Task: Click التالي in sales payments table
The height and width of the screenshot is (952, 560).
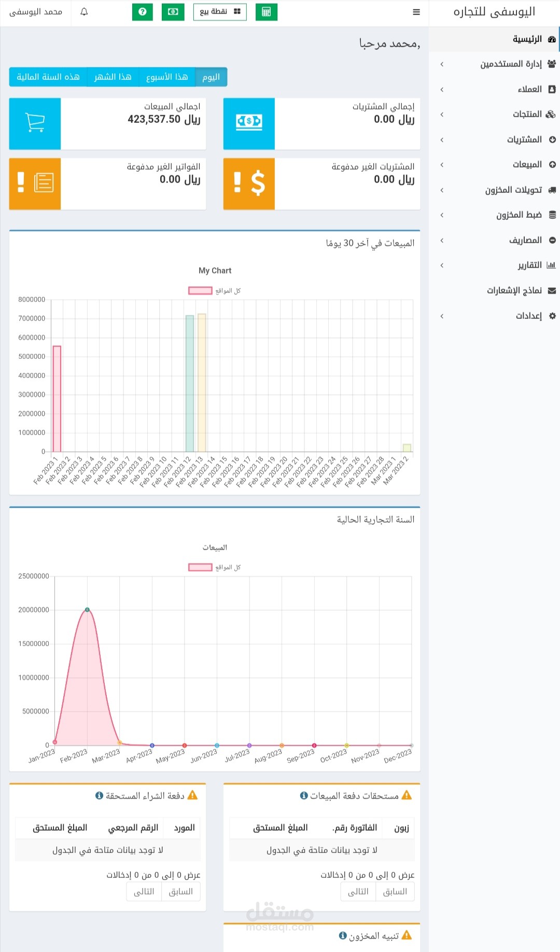Action: click(x=358, y=891)
